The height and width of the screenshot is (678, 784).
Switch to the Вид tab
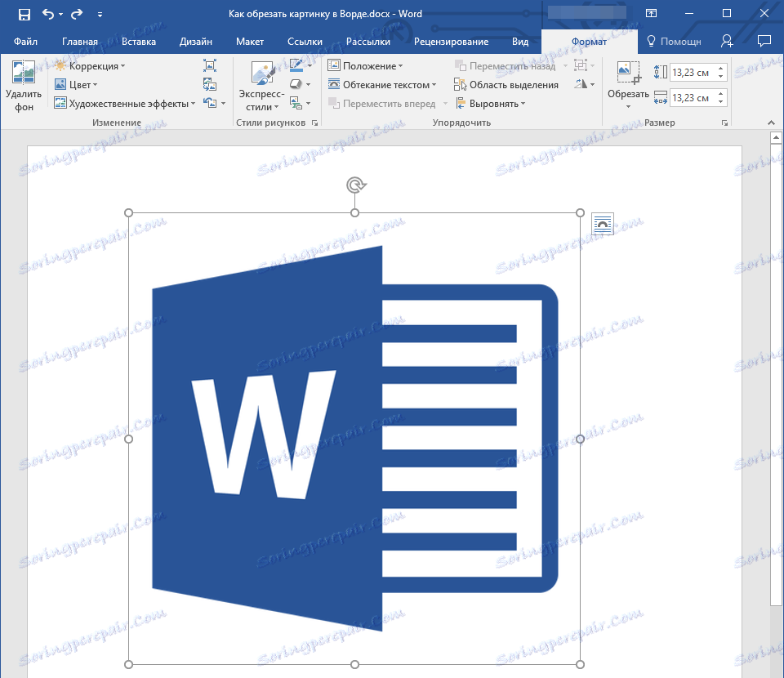pos(520,42)
